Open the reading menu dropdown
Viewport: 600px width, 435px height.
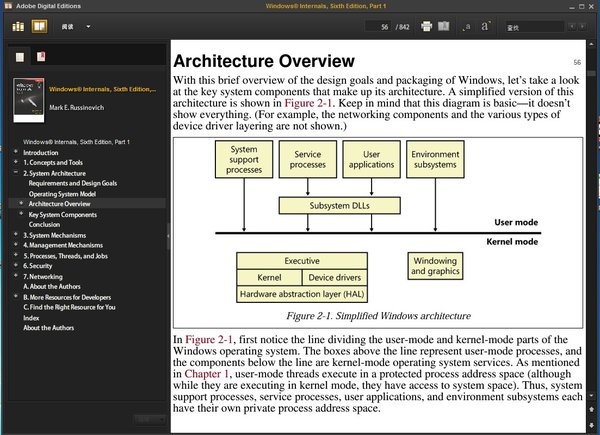coord(78,26)
